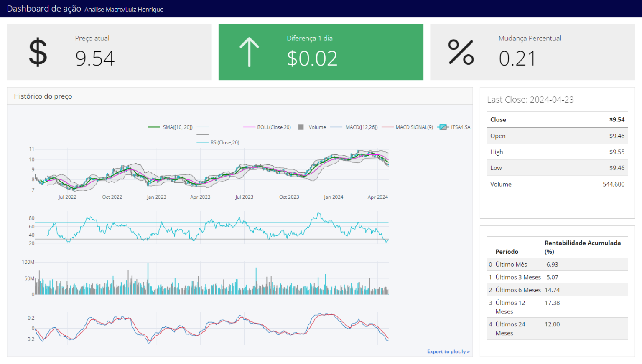Image resolution: width=642 pixels, height=364 pixels.
Task: Click the green up arrow icon
Action: [250, 52]
